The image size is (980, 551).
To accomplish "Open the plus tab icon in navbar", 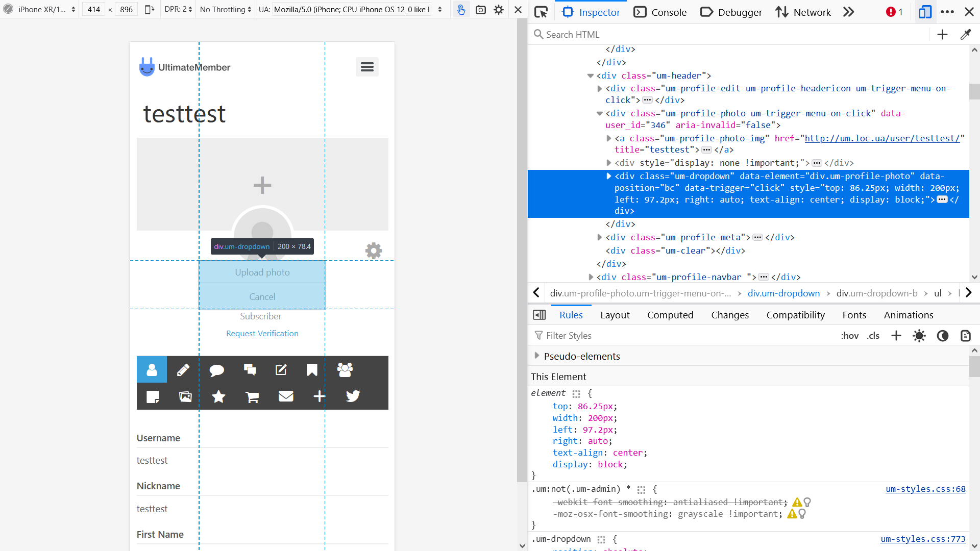I will click(x=319, y=396).
